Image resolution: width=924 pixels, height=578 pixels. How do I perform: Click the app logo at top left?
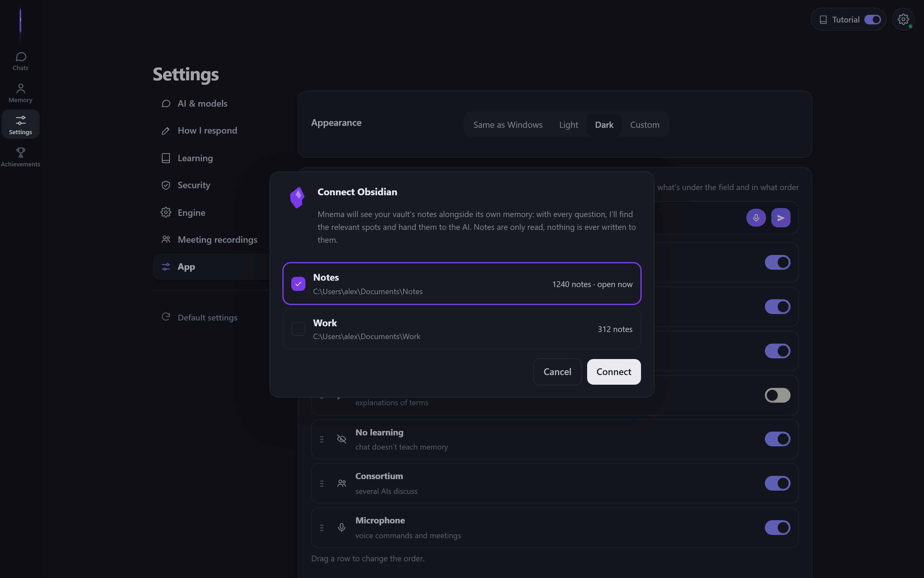(20, 21)
